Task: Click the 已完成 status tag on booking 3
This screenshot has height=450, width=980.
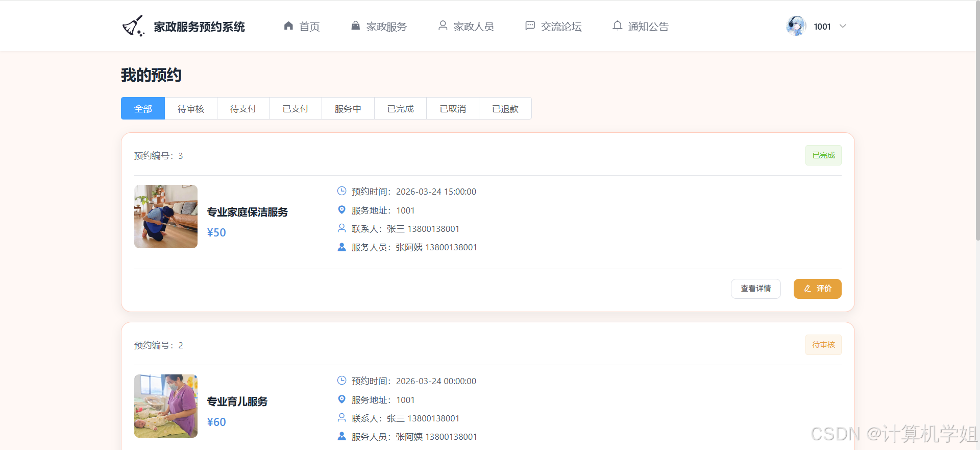Action: 823,155
